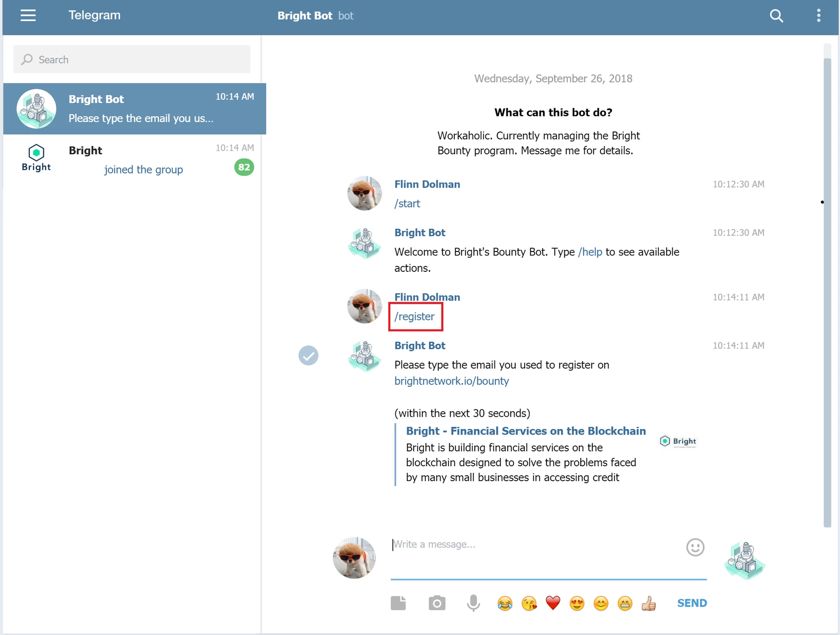Insert the tears of joy emoji

[505, 603]
